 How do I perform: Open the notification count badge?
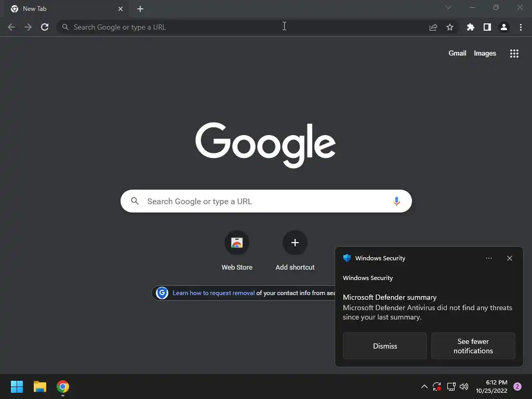click(517, 387)
